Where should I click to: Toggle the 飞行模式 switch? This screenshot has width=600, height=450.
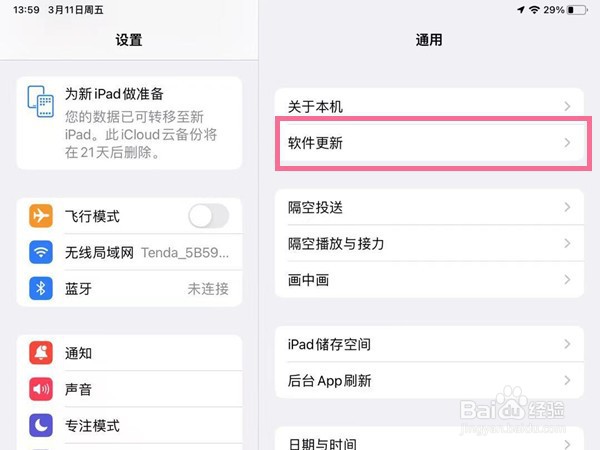pos(209,216)
